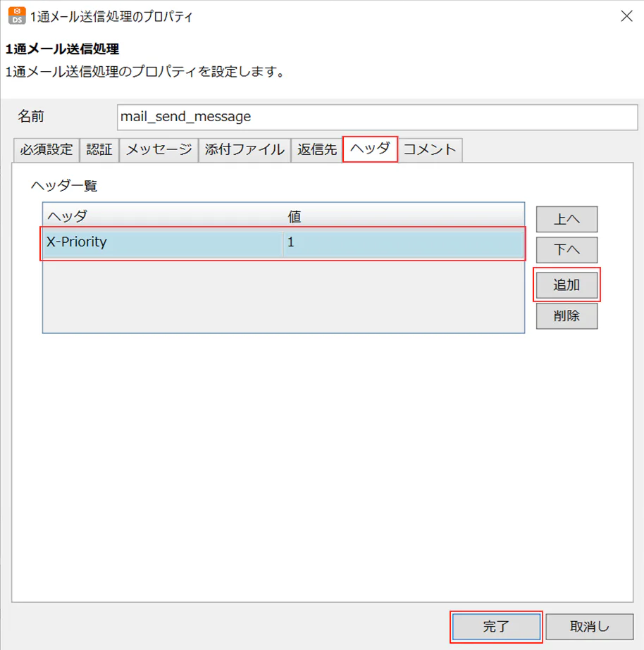Switch to the 返信先 tab

tap(316, 149)
